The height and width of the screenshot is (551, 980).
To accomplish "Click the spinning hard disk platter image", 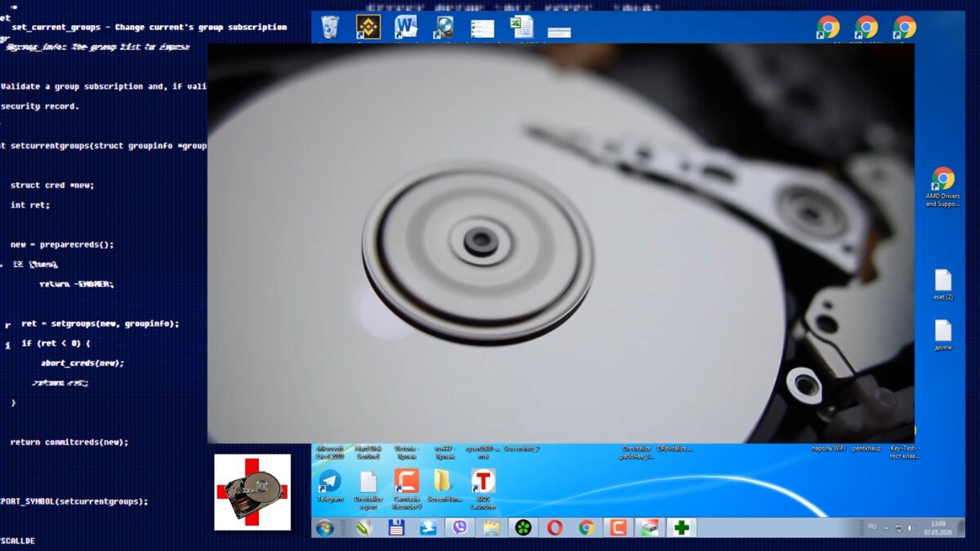I will click(x=560, y=243).
